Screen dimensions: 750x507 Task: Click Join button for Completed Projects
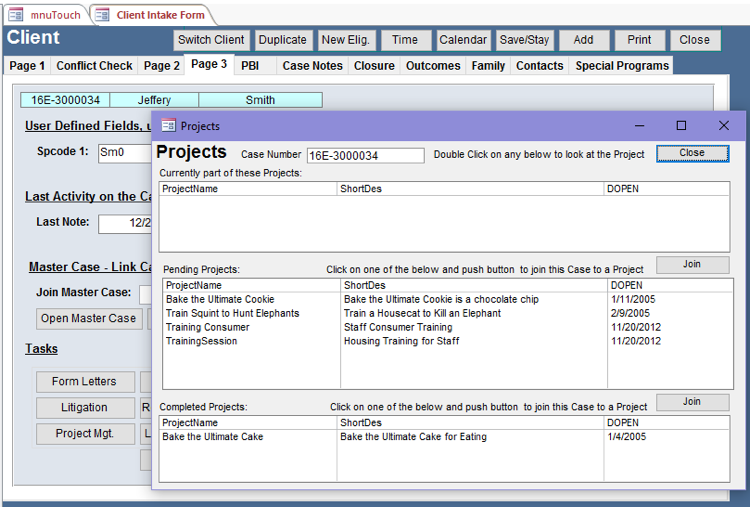pos(692,402)
